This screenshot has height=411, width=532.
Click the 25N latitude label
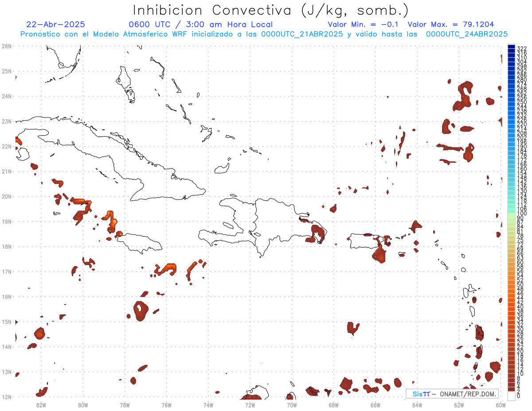6,71
